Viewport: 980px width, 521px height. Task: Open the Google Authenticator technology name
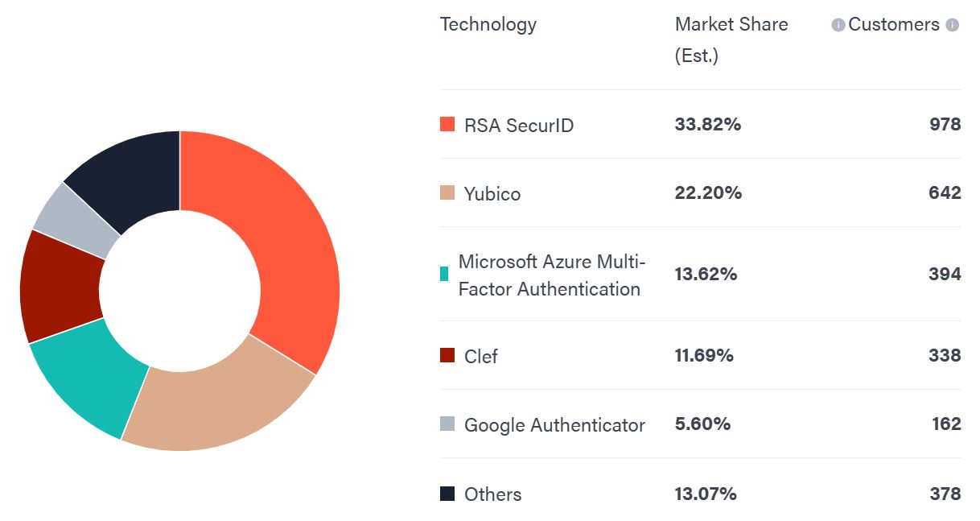[x=554, y=424]
